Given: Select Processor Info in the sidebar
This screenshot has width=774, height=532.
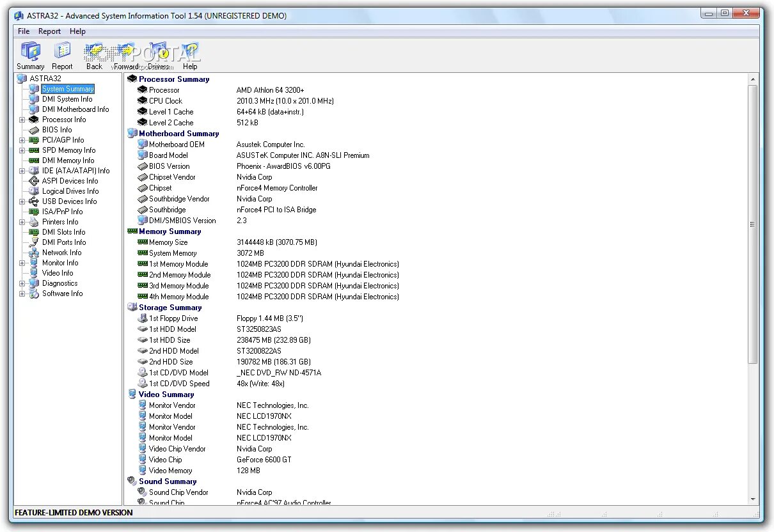Looking at the screenshot, I should pos(63,120).
